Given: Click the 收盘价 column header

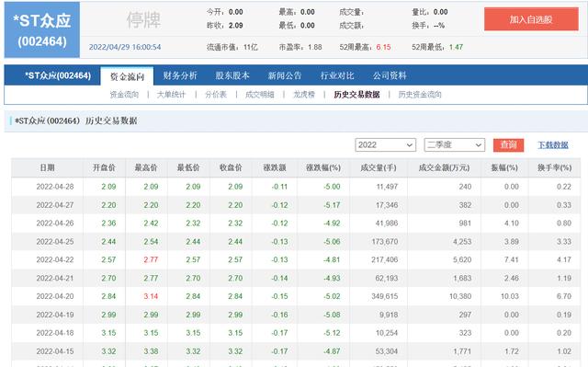Looking at the screenshot, I should (x=231, y=167).
